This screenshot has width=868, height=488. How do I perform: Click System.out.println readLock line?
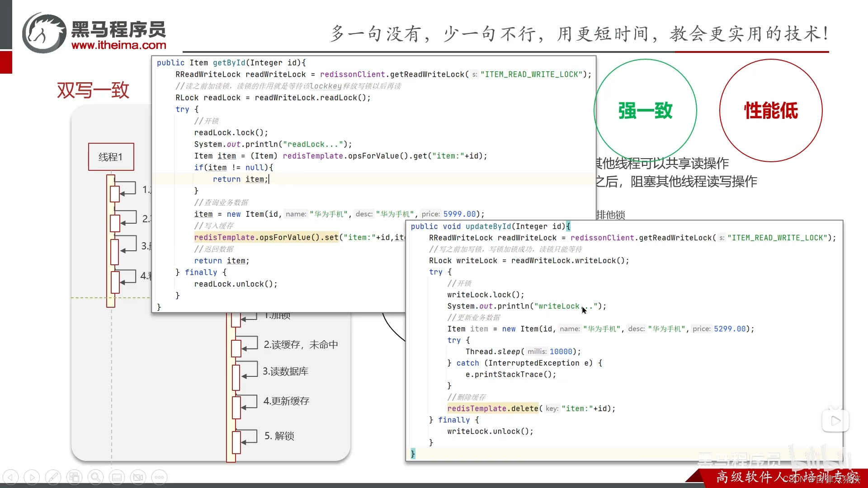273,144
